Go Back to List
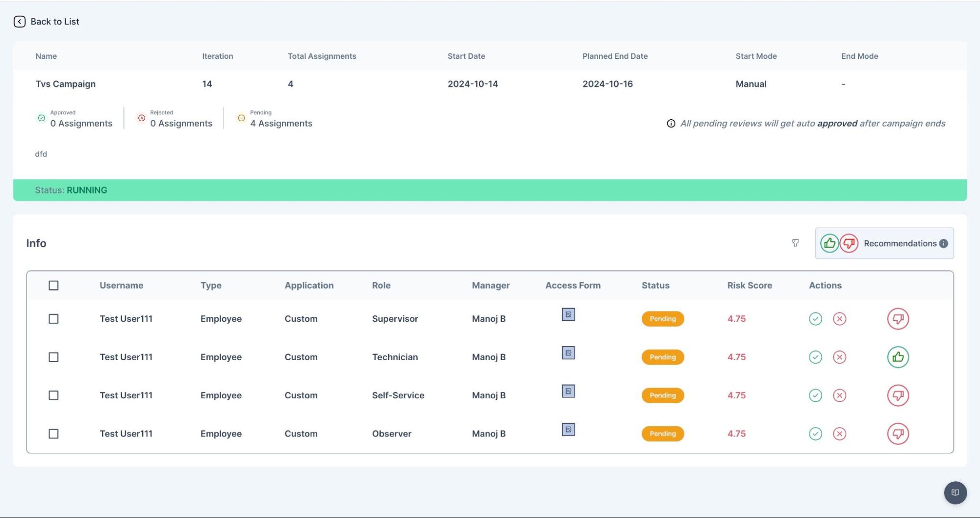The width and height of the screenshot is (980, 518). tap(47, 22)
